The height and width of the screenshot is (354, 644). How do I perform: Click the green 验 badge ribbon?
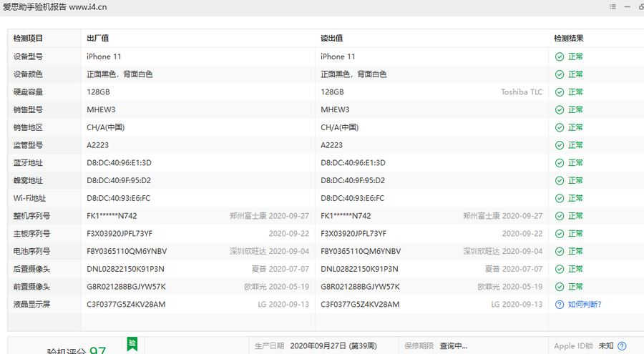132,344
